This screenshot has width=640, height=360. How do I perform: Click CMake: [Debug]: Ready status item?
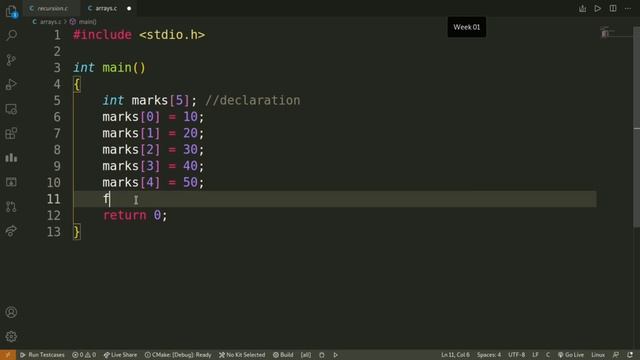(178, 355)
